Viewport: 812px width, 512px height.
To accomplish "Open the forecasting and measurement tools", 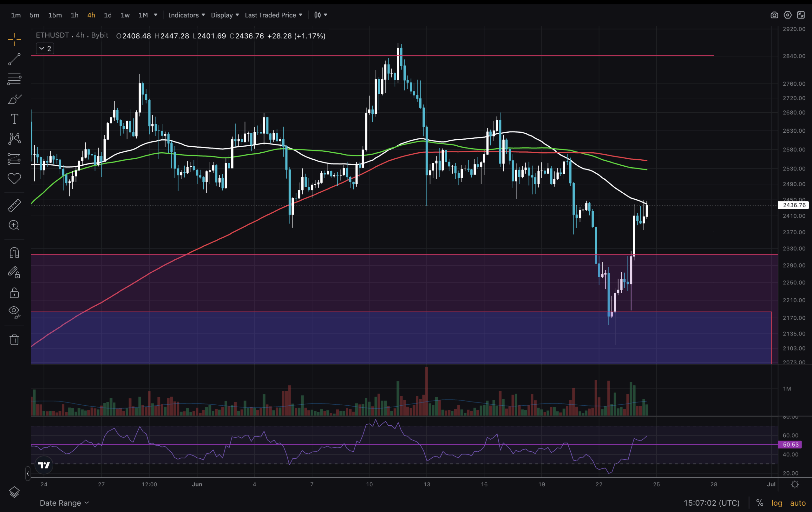I will point(14,159).
